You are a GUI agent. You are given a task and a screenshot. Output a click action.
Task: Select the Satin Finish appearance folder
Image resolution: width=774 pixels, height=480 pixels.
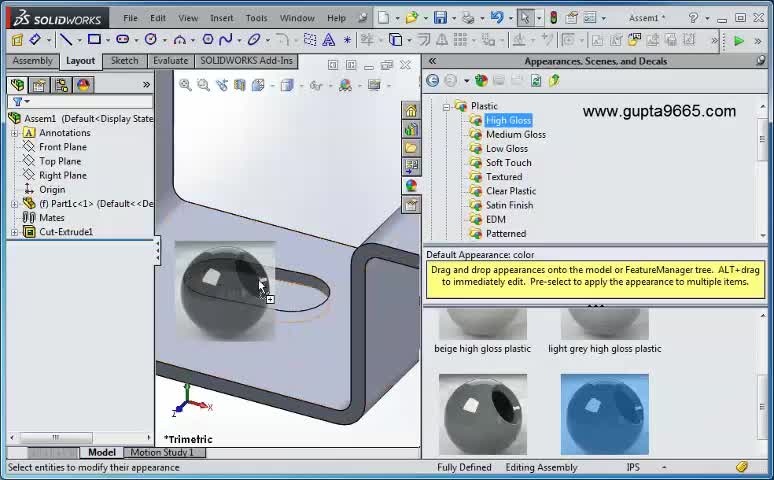(509, 205)
